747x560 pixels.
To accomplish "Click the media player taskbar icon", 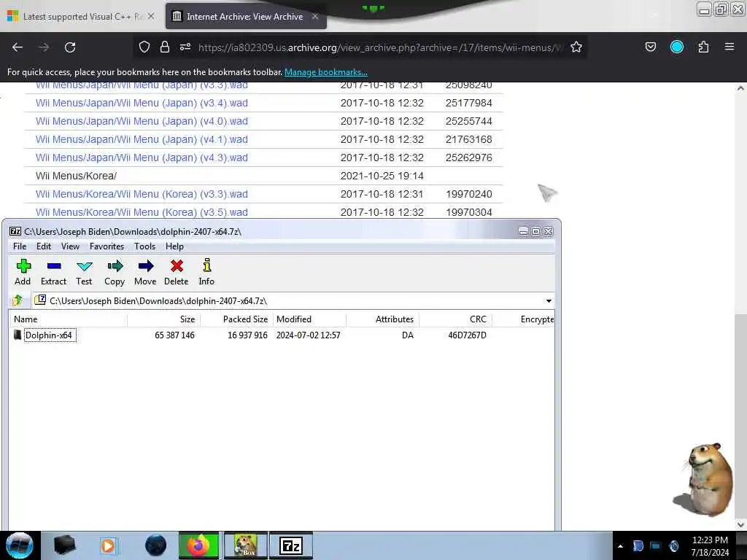I will pos(108,545).
